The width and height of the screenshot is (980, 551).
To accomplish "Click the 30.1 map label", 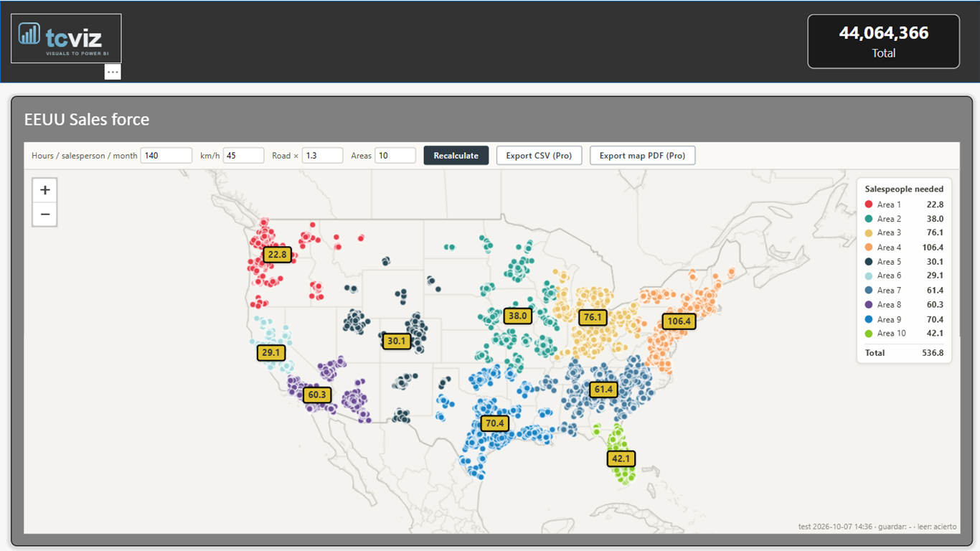I will coord(396,342).
